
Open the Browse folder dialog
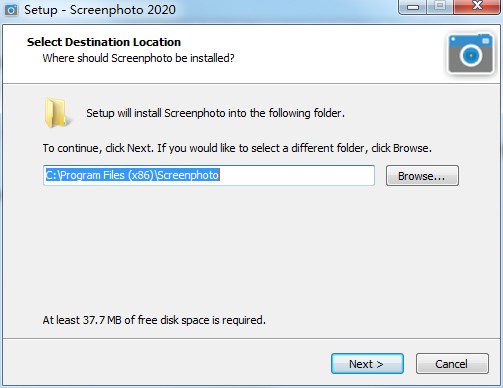coord(422,176)
